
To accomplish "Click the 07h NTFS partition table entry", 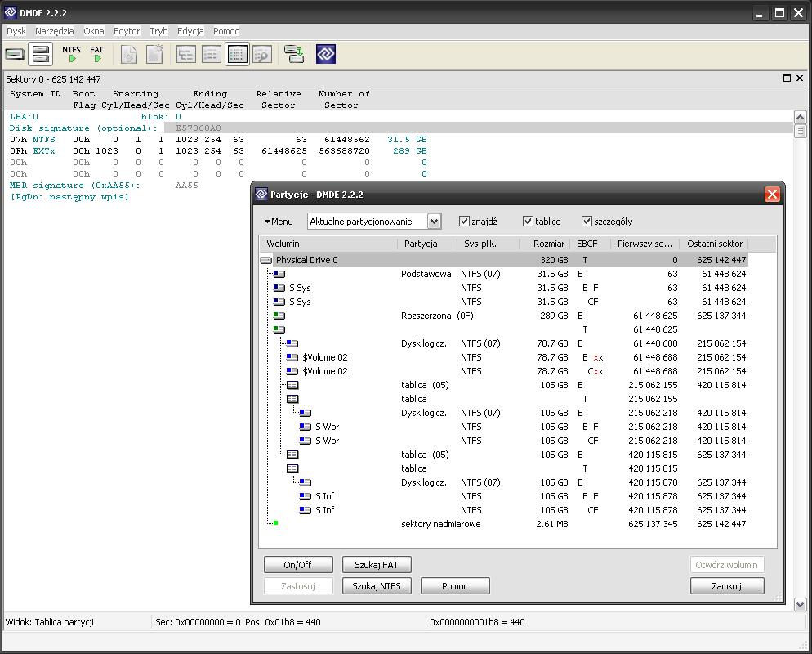I will coord(219,140).
